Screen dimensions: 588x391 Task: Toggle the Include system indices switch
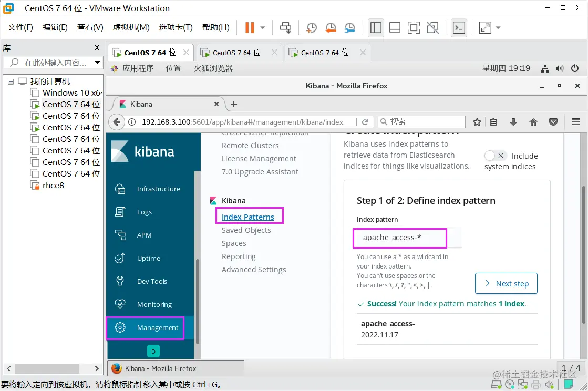496,156
